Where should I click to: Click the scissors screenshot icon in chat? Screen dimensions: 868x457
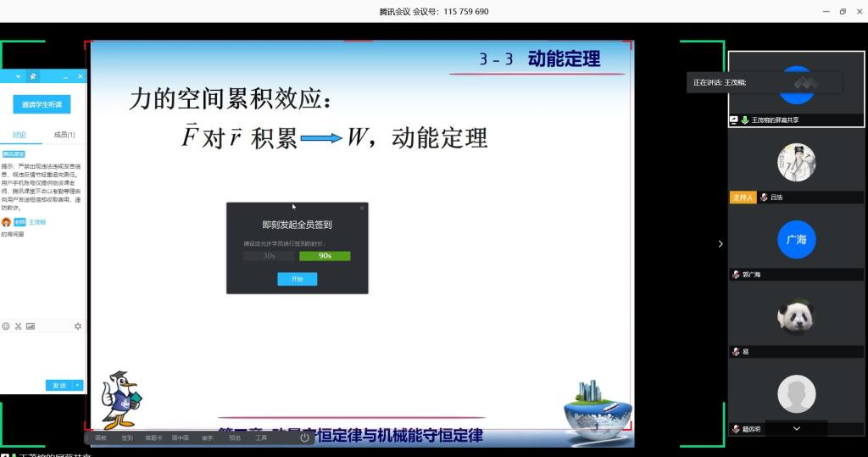pyautogui.click(x=18, y=326)
